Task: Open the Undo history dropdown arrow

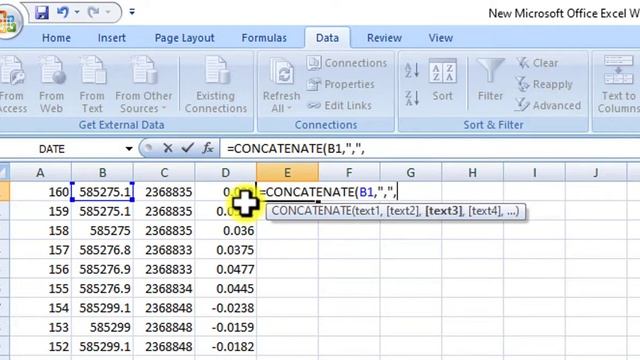Action: 77,12
